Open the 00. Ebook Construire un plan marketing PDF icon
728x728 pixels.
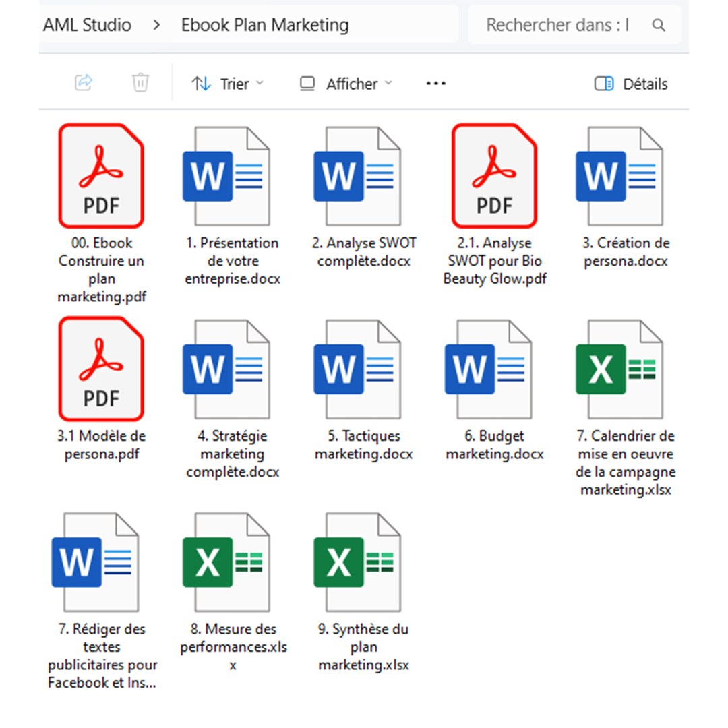[101, 176]
